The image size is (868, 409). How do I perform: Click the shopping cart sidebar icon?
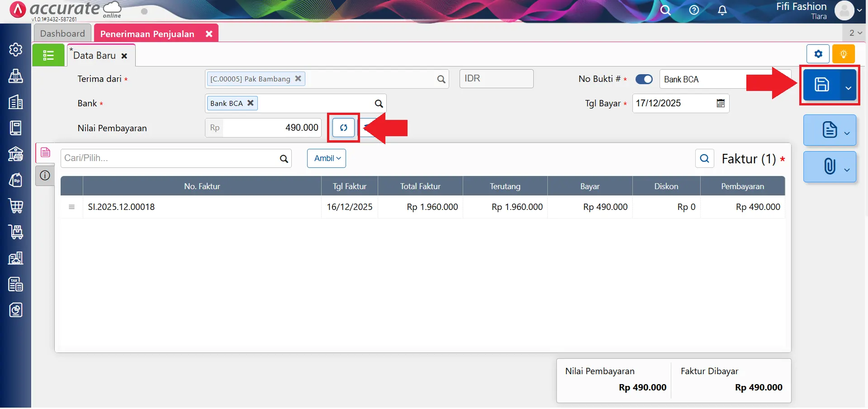pyautogui.click(x=16, y=206)
